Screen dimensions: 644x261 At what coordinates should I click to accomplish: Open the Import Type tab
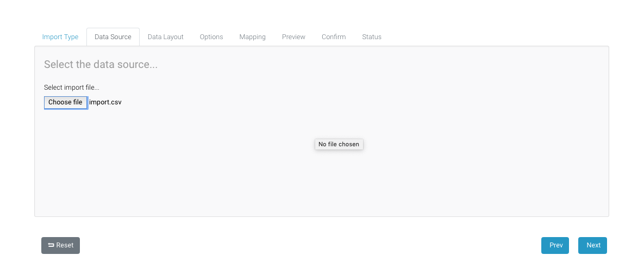coord(60,37)
